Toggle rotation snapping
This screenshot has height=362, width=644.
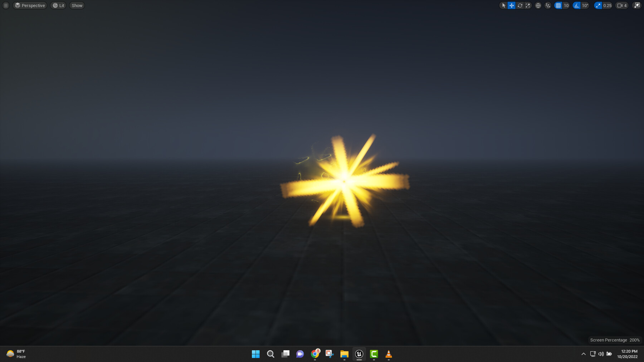[576, 5]
